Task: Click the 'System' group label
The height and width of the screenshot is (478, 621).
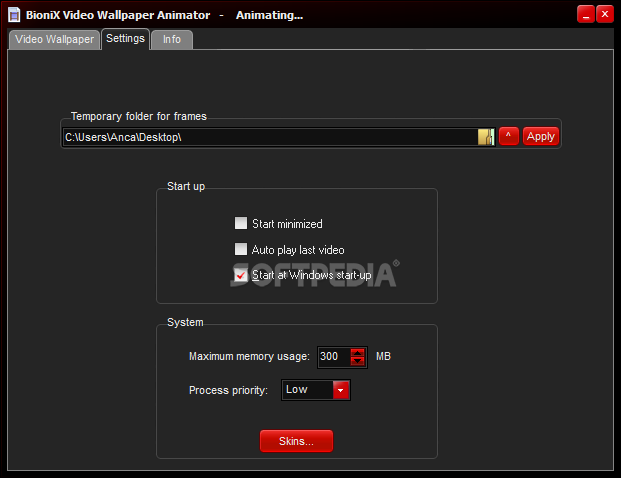Action: (185, 322)
